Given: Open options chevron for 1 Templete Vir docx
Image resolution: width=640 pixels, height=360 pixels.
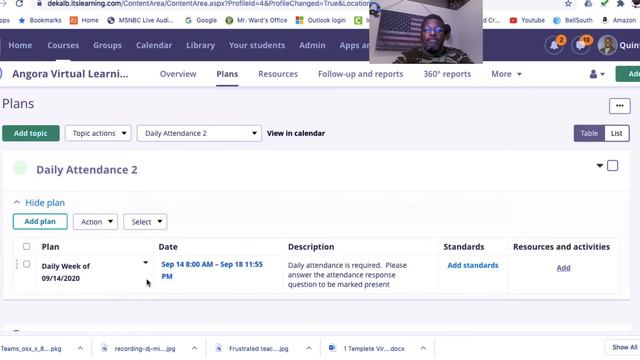Looking at the screenshot, I should coord(423,349).
